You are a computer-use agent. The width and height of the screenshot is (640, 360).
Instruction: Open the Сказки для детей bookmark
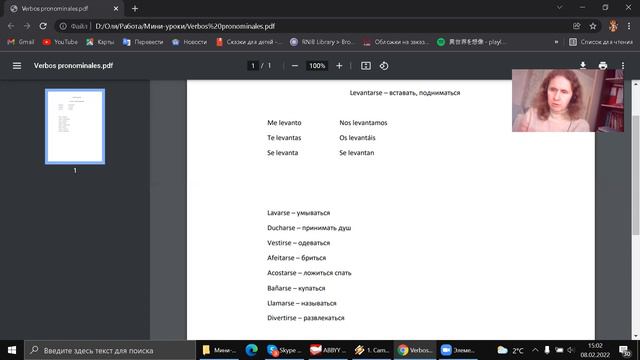coord(249,42)
